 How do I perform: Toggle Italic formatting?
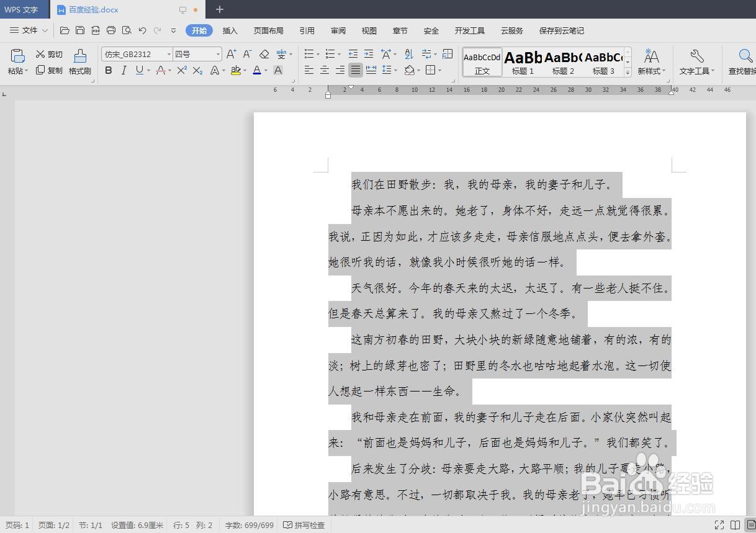tap(124, 70)
